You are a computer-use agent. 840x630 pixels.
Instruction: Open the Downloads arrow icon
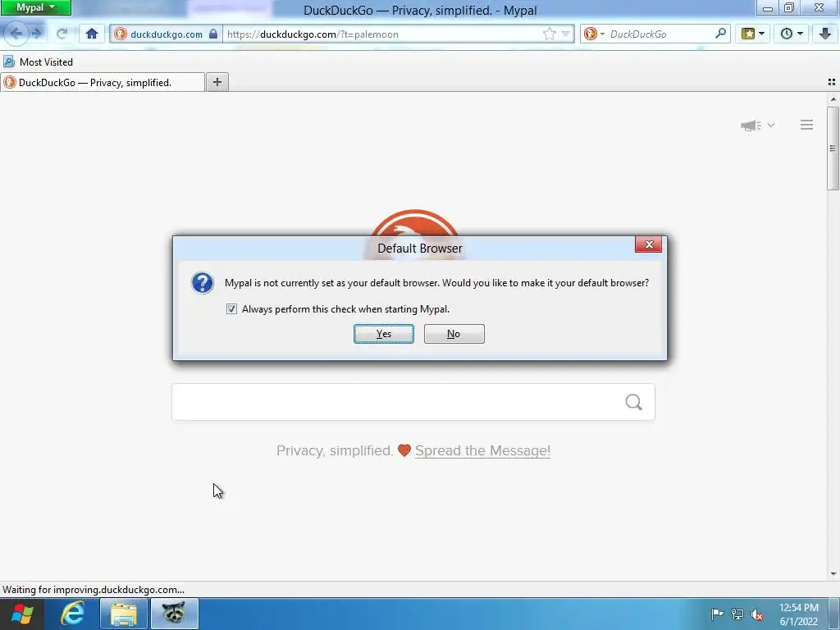point(825,34)
